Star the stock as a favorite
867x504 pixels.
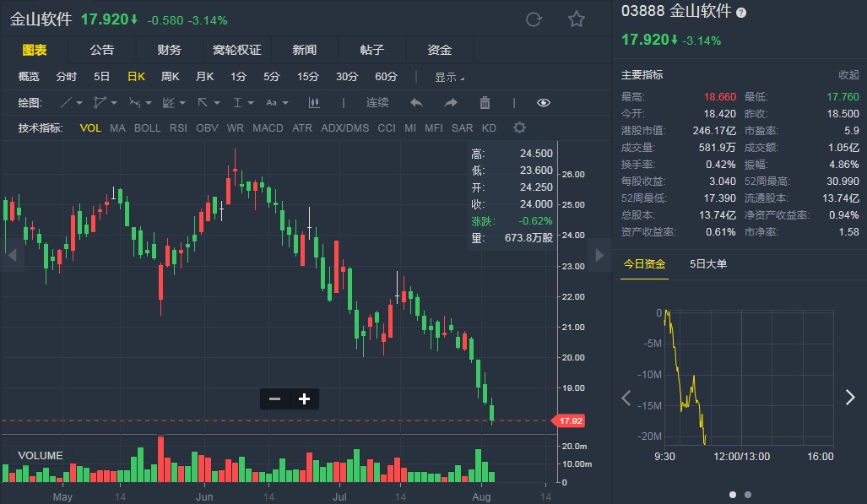point(576,19)
